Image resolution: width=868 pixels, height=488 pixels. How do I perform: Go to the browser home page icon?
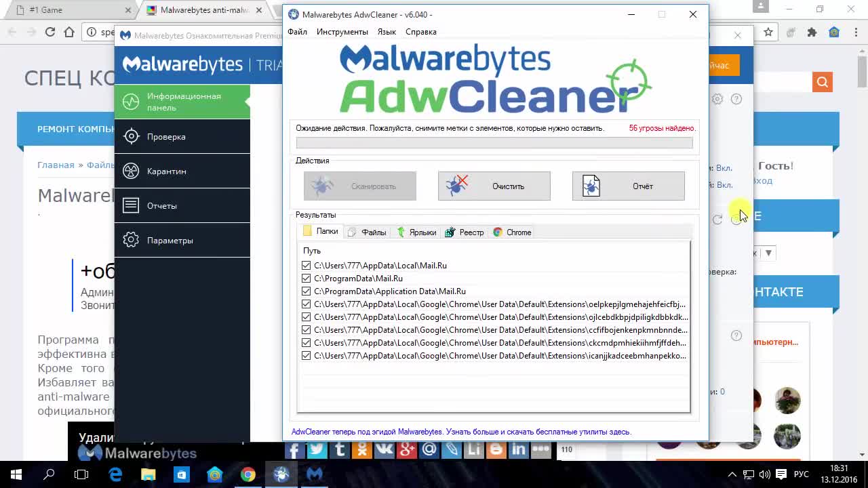[x=69, y=32]
